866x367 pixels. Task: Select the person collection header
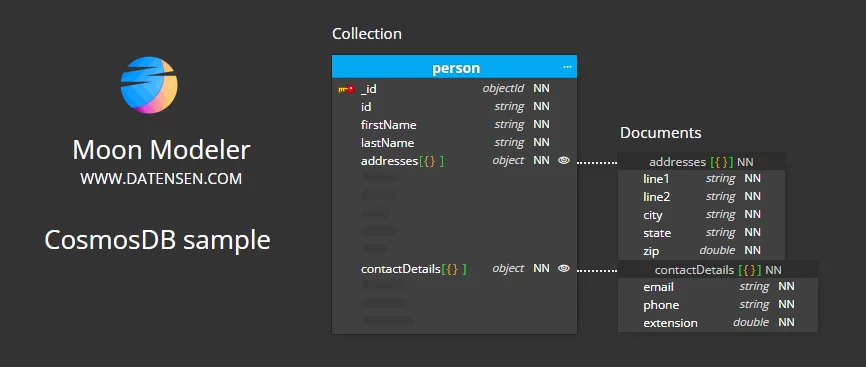(x=454, y=67)
